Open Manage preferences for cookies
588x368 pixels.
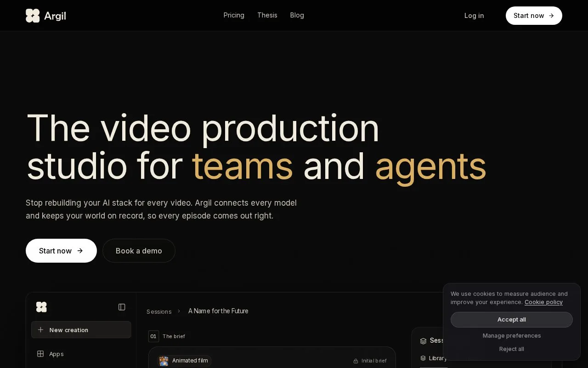tap(512, 336)
